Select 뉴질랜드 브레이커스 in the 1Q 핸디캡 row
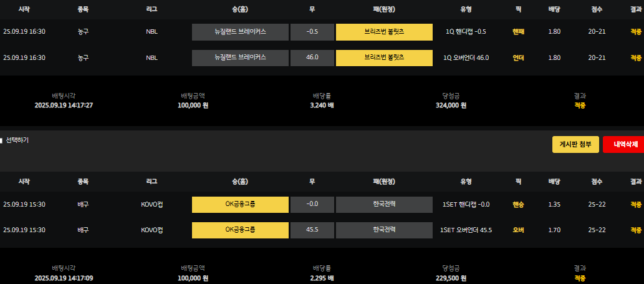644x284 pixels. tap(240, 32)
